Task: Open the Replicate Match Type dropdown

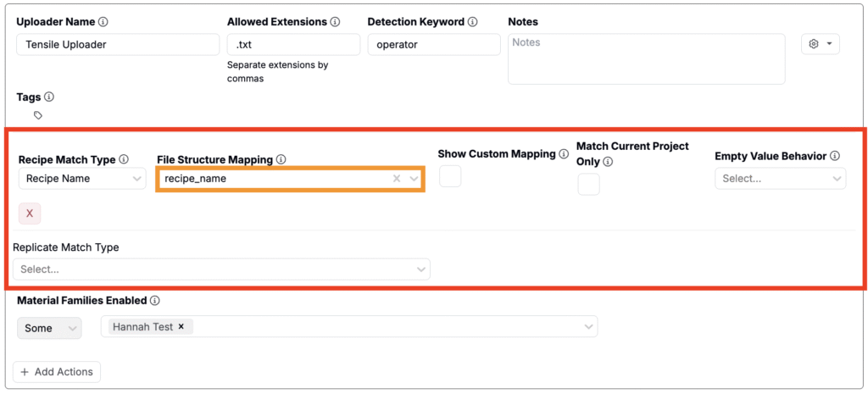Action: pos(221,269)
